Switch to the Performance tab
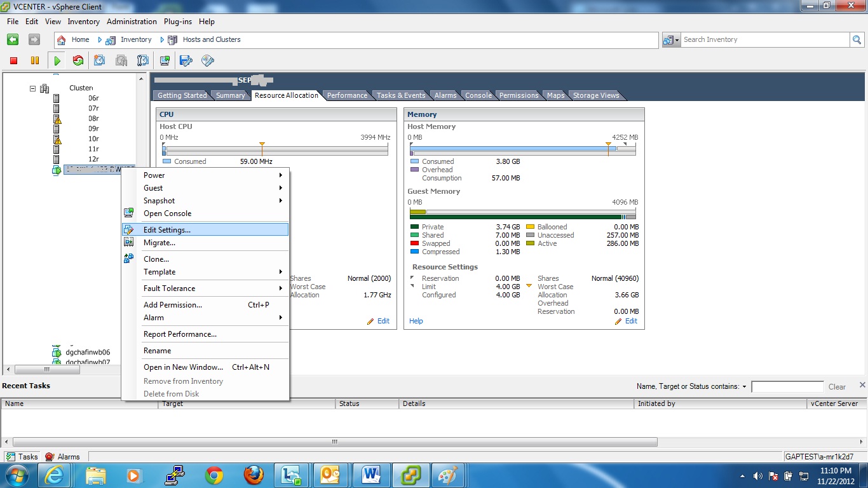 click(x=347, y=95)
